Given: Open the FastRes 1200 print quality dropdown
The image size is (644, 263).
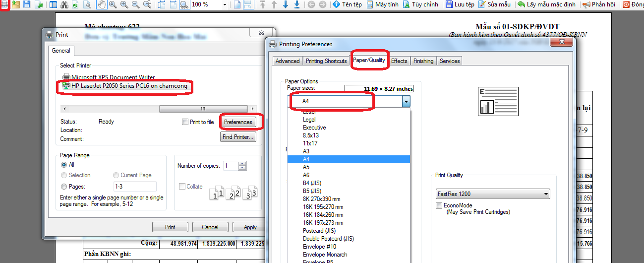Looking at the screenshot, I should pyautogui.click(x=492, y=194).
